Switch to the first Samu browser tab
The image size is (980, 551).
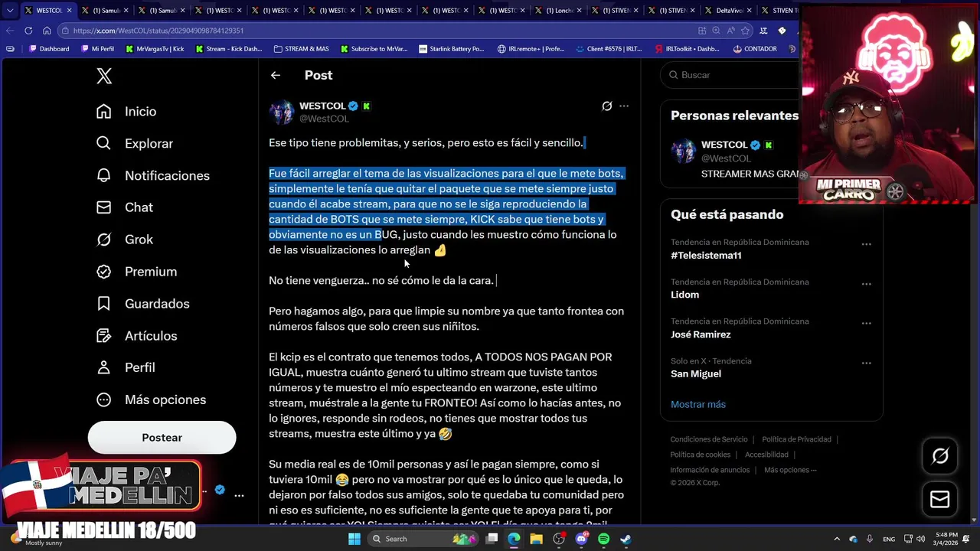pos(103,11)
